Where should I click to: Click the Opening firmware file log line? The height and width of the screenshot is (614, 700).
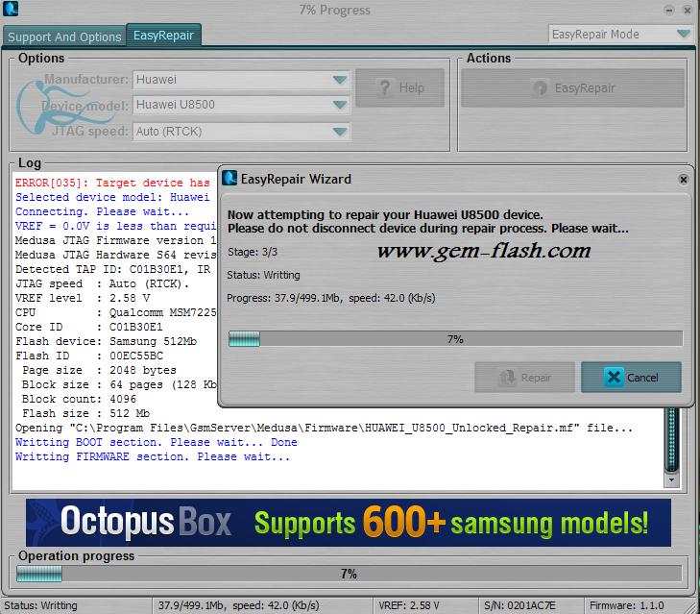point(325,428)
